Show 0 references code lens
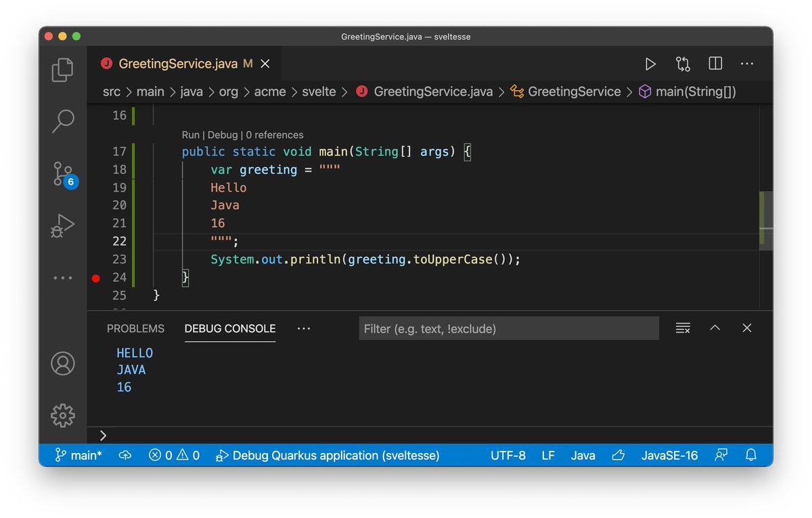This screenshot has height=518, width=812. [275, 135]
